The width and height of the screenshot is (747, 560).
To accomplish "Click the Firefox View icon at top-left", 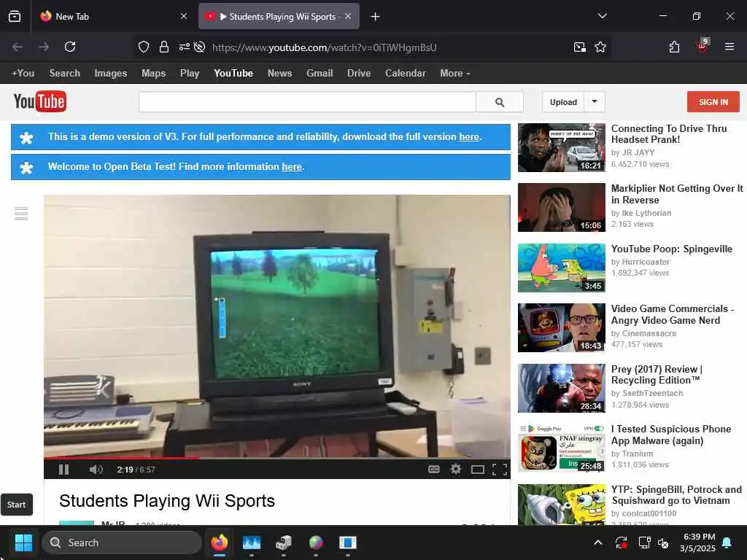I will click(15, 17).
